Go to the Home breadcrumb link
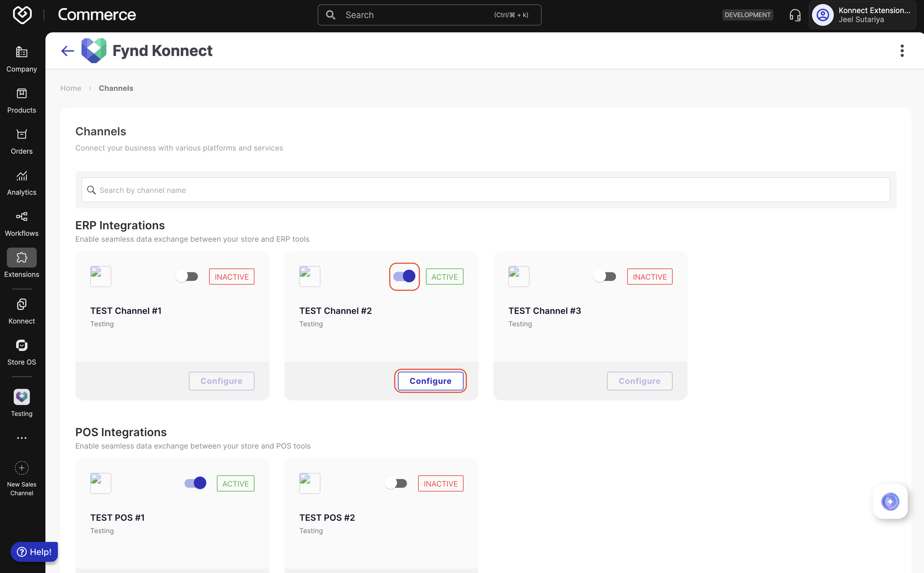This screenshot has width=924, height=573. [71, 88]
